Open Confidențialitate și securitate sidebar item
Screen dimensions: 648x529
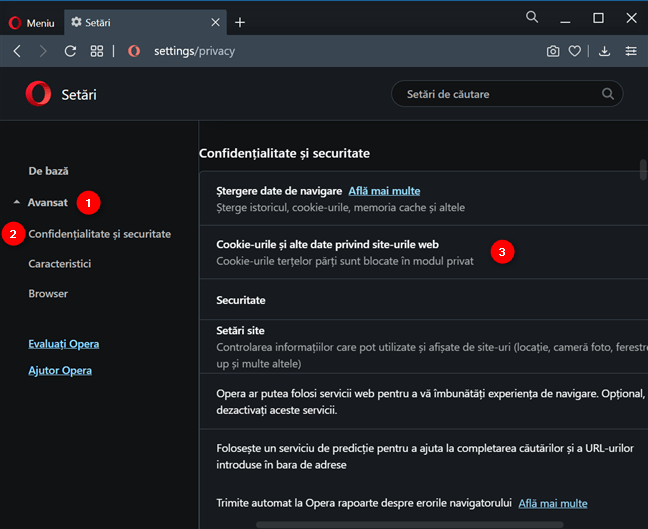tap(100, 234)
